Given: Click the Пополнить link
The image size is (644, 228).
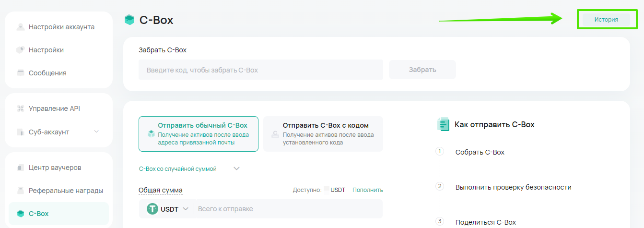Looking at the screenshot, I should click(x=368, y=190).
